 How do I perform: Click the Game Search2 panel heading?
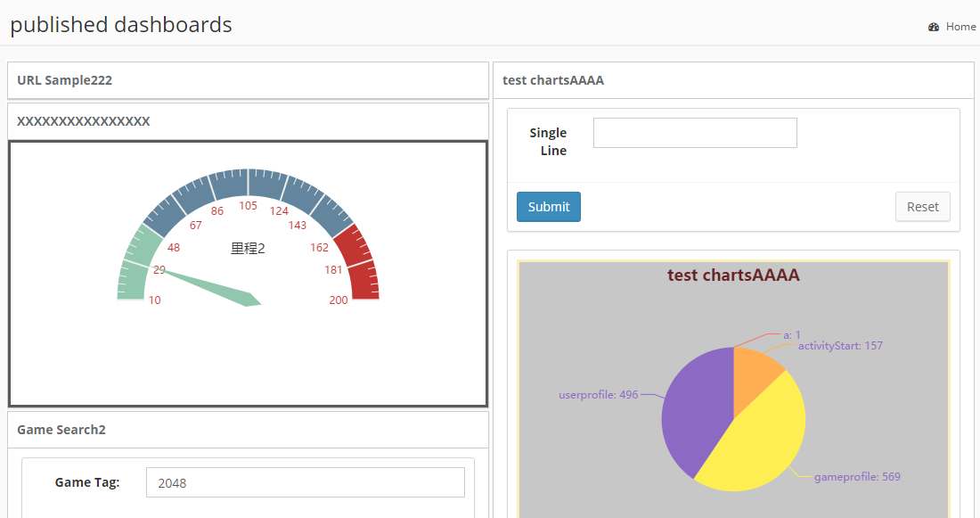(x=61, y=430)
